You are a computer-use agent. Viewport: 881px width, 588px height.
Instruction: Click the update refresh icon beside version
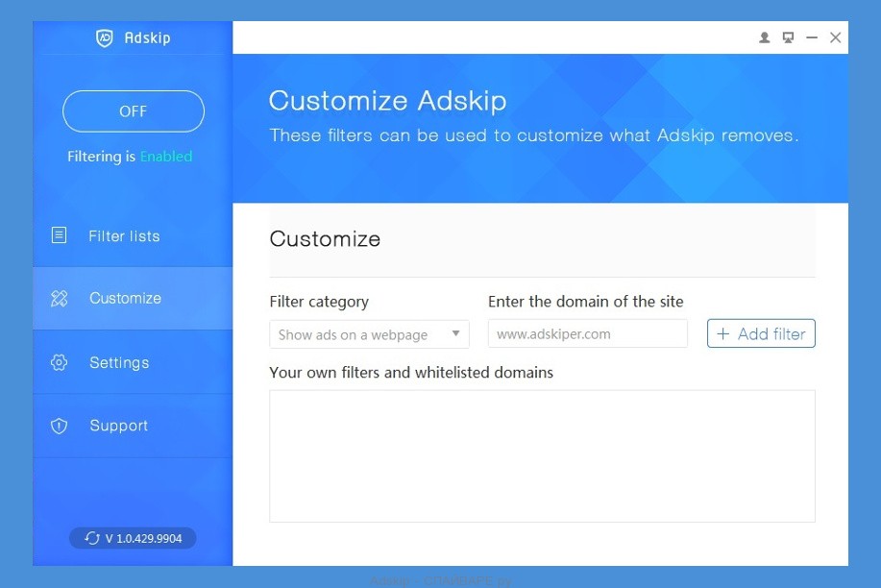(x=92, y=538)
